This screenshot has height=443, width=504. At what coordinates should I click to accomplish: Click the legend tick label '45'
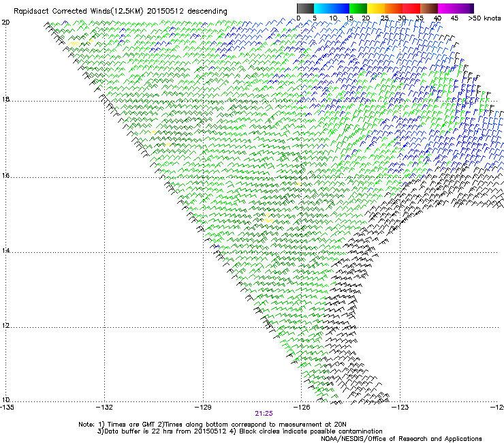click(454, 18)
